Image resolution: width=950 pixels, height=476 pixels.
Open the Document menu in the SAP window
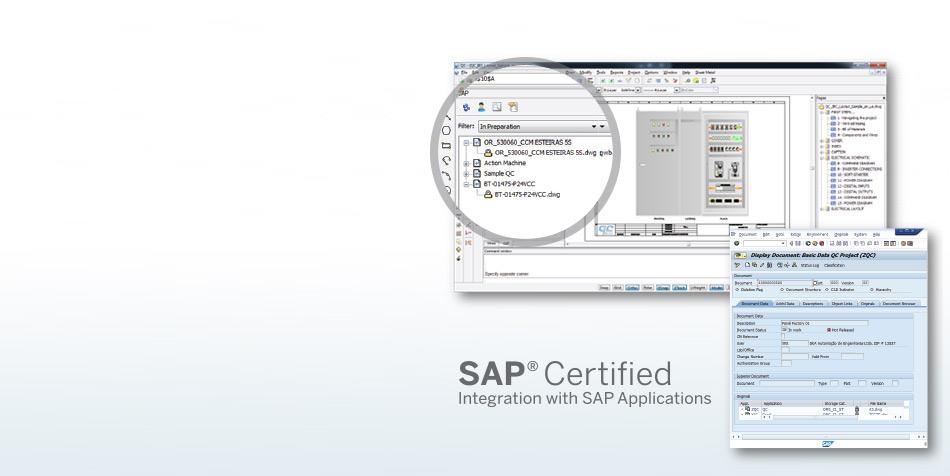[x=748, y=234]
